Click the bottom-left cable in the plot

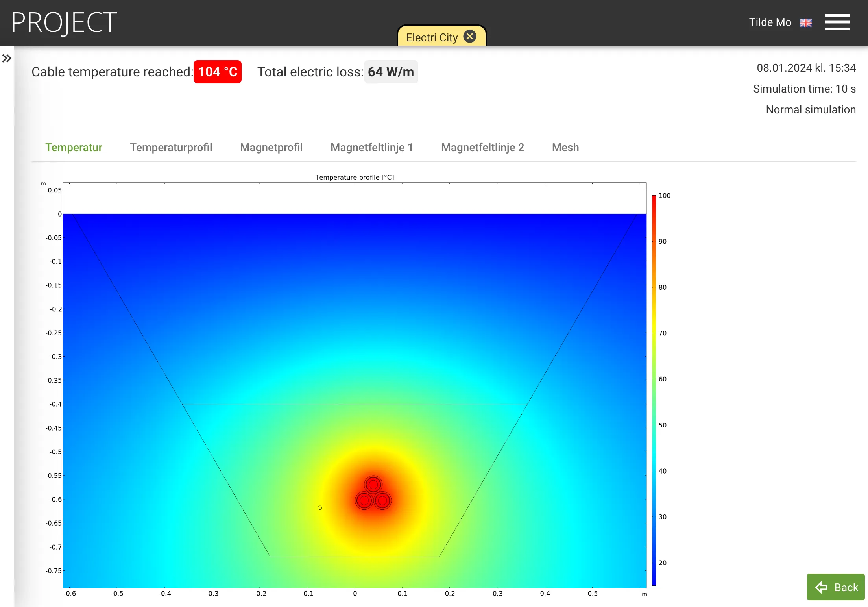pyautogui.click(x=364, y=501)
